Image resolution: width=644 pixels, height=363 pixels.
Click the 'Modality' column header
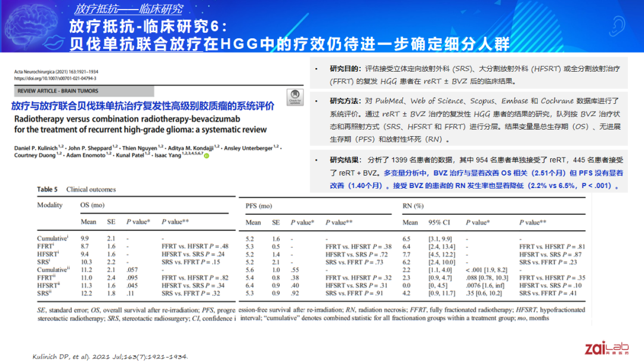[49, 205]
